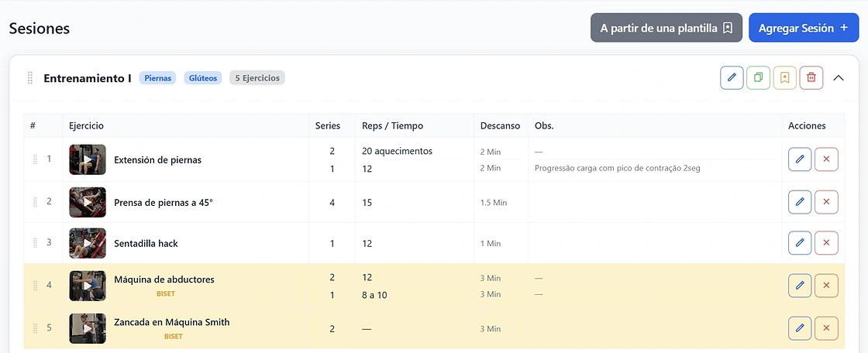The image size is (868, 353).
Task: Click Progressão carga com pico observation text
Action: [x=617, y=168]
